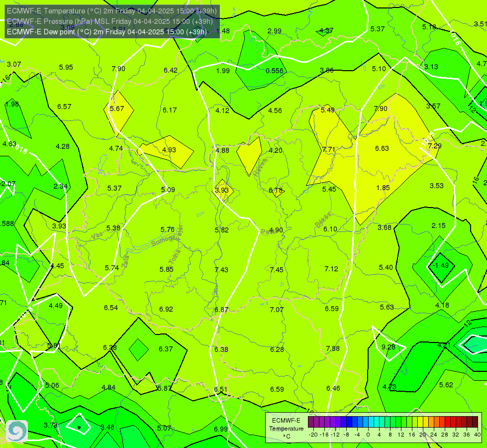Click the dew point value 3.53
Screen dimensions: 487x448
coord(436,186)
